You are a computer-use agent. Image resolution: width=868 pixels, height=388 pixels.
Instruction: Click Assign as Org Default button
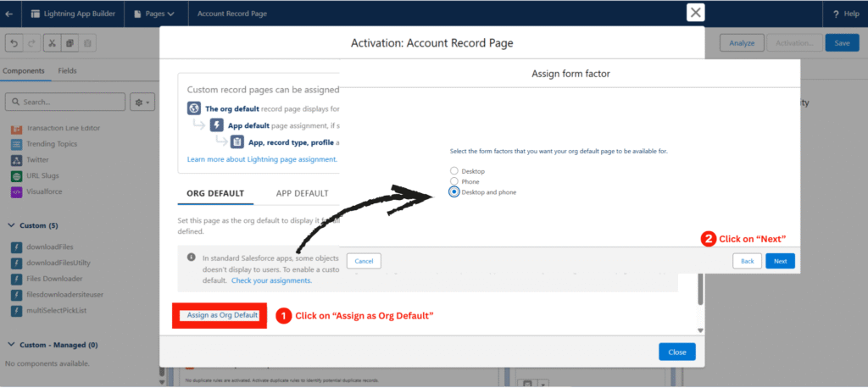[222, 315]
